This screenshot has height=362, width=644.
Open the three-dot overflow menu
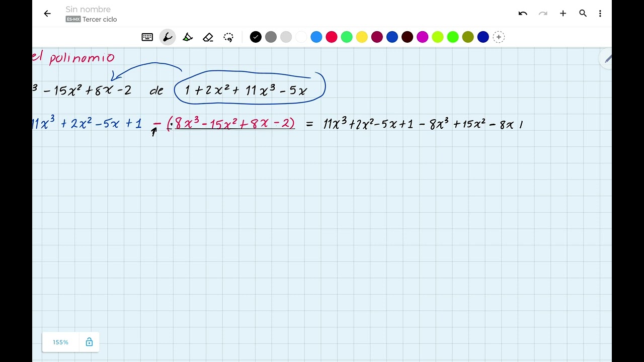600,14
